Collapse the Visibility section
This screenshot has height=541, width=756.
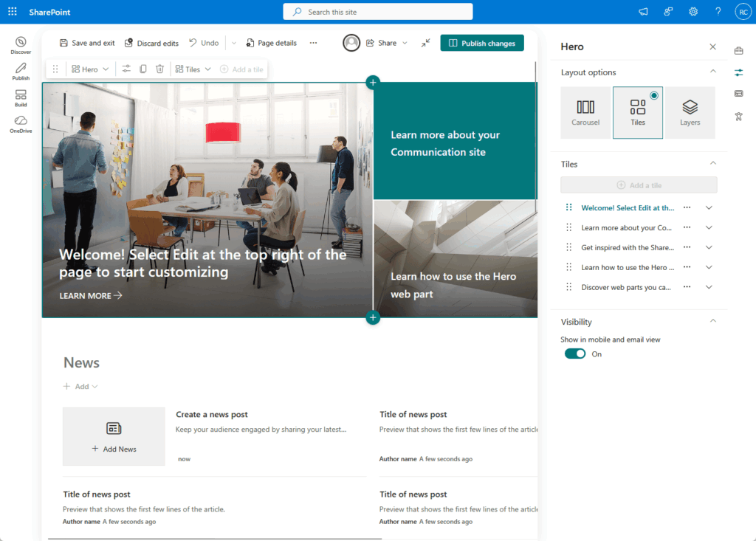click(713, 321)
